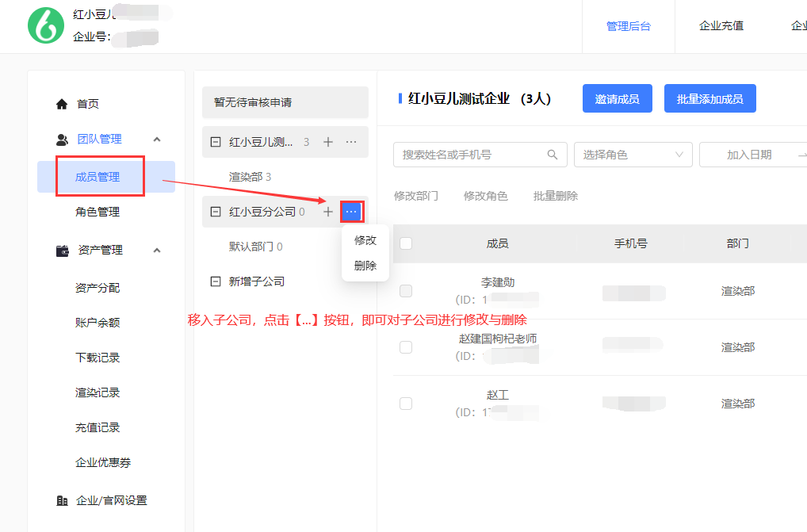This screenshot has width=807, height=532.
Task: Click the search magnifier icon
Action: [x=553, y=155]
